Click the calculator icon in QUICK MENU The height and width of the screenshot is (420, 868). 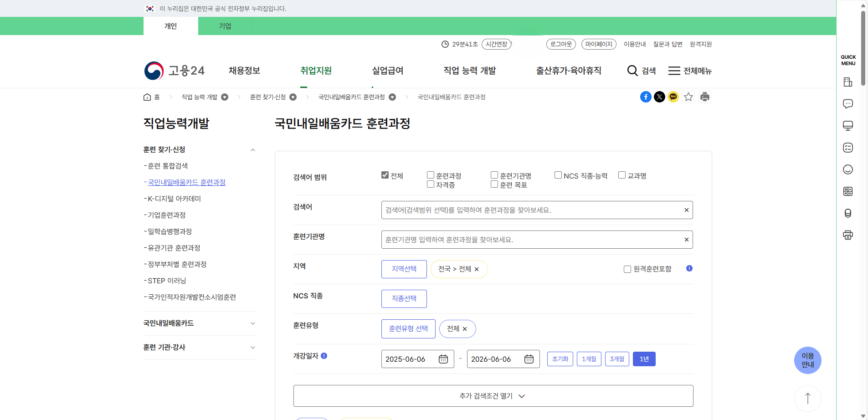coord(848,191)
